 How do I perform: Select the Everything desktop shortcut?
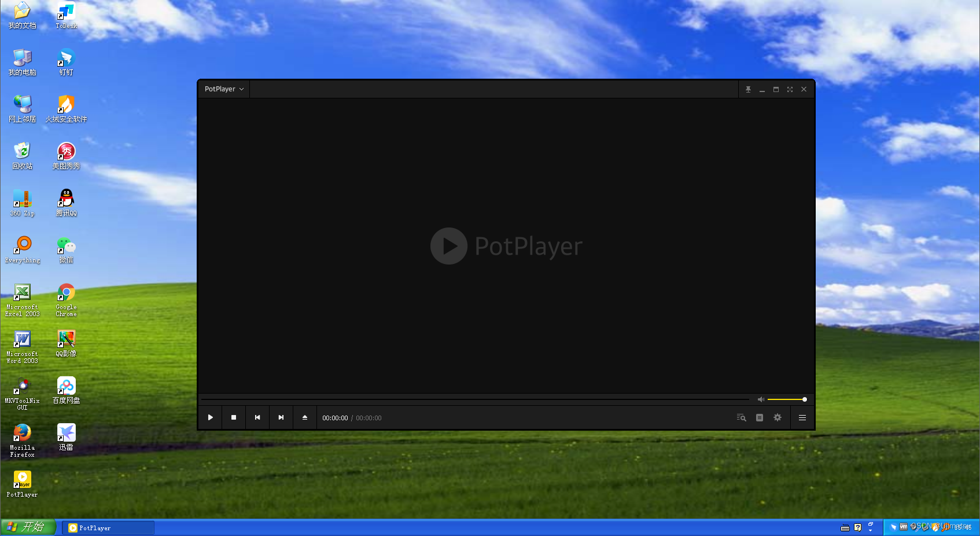click(x=22, y=250)
